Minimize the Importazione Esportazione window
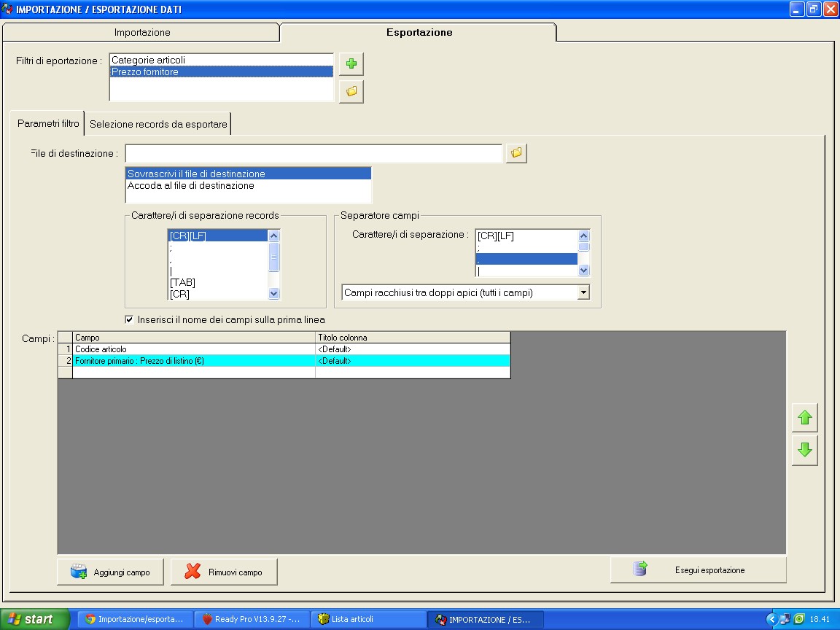Image resolution: width=840 pixels, height=630 pixels. pos(797,9)
